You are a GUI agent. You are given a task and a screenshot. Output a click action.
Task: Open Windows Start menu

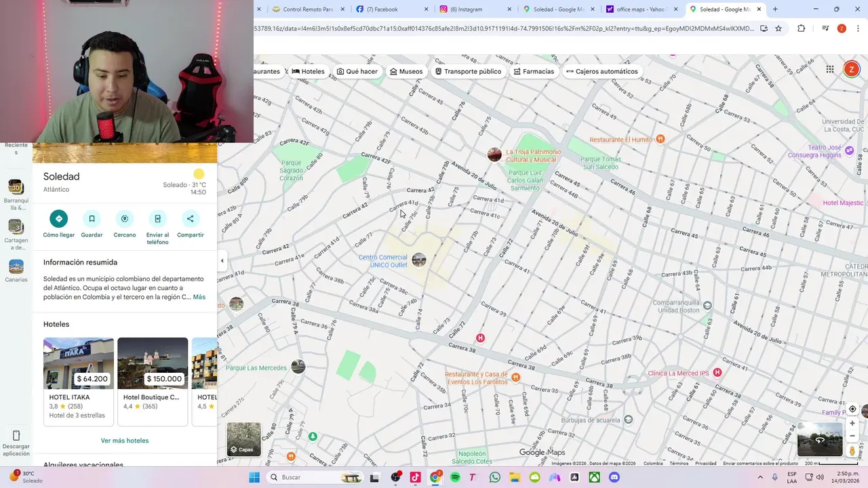[254, 477]
